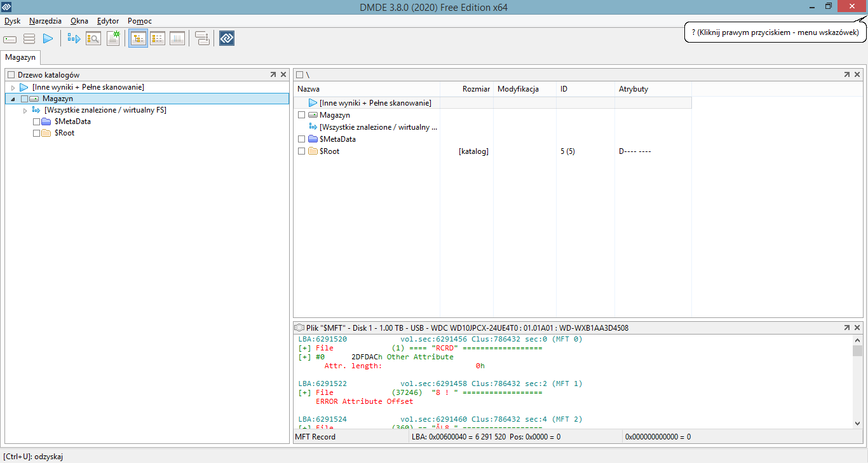Screen dimensions: 868x463
Task: Click the $Root folder icon in file list
Action: click(313, 151)
